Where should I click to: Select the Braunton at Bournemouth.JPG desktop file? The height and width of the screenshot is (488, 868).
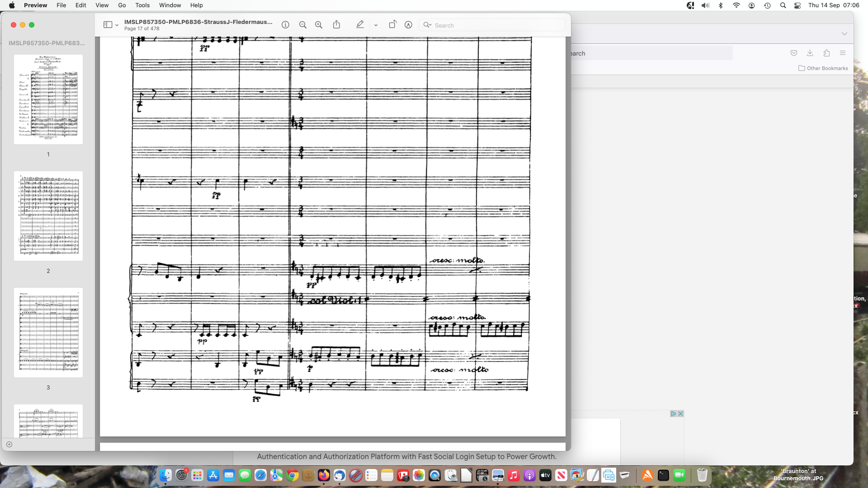798,474
